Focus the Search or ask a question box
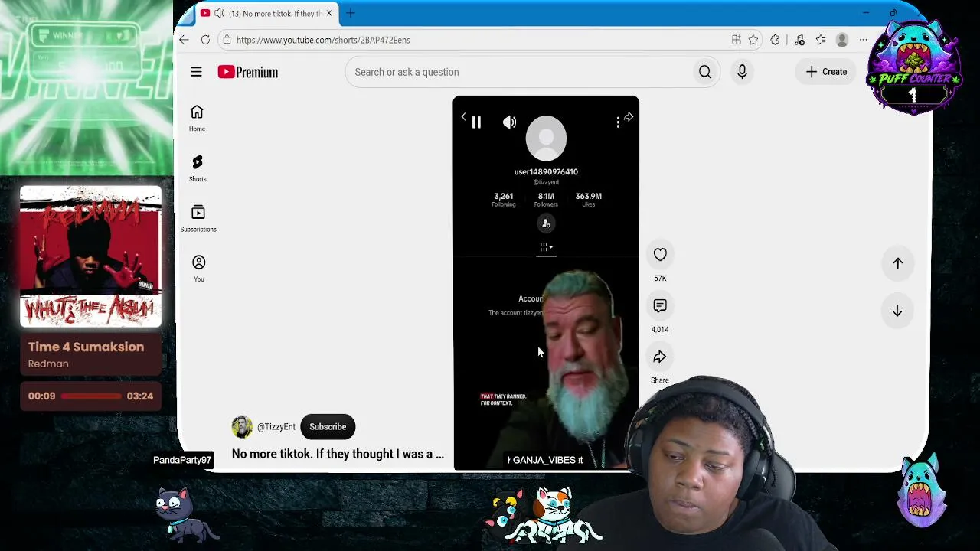Screen dimensions: 980x551 point(518,72)
